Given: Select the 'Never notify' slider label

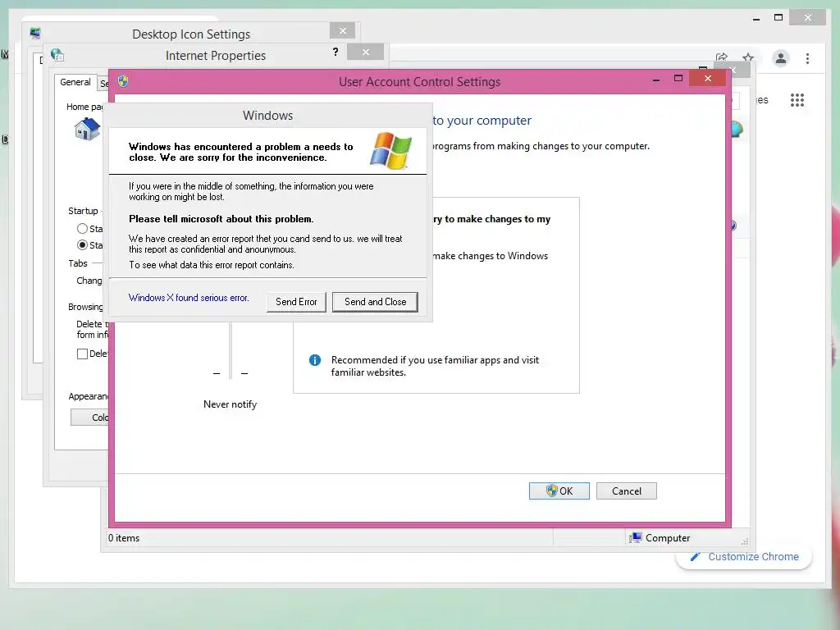Looking at the screenshot, I should 230,404.
